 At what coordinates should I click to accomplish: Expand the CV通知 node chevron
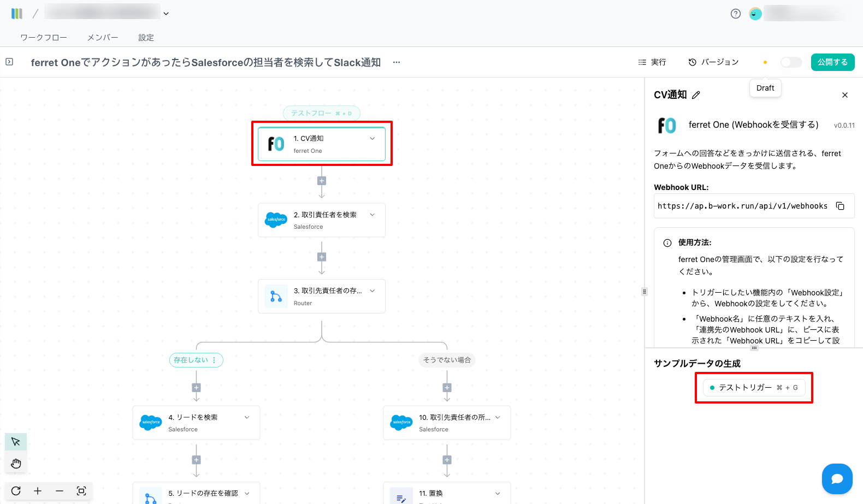[373, 139]
